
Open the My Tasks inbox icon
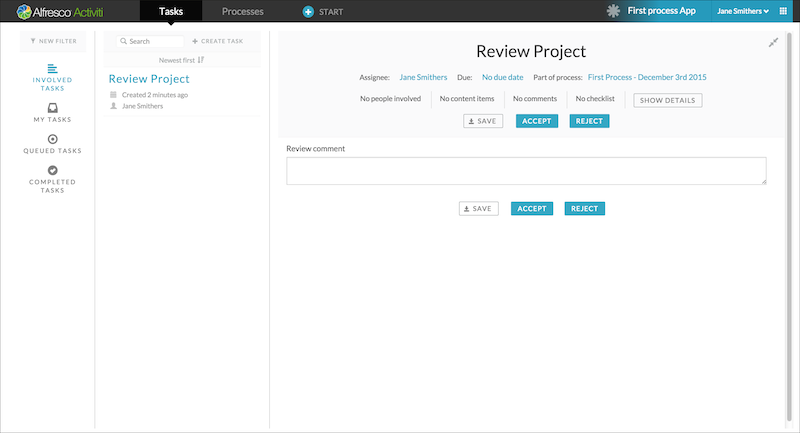coord(52,107)
